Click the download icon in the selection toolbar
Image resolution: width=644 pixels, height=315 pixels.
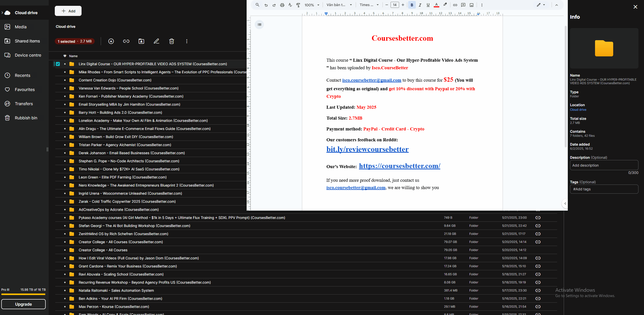pyautogui.click(x=111, y=41)
